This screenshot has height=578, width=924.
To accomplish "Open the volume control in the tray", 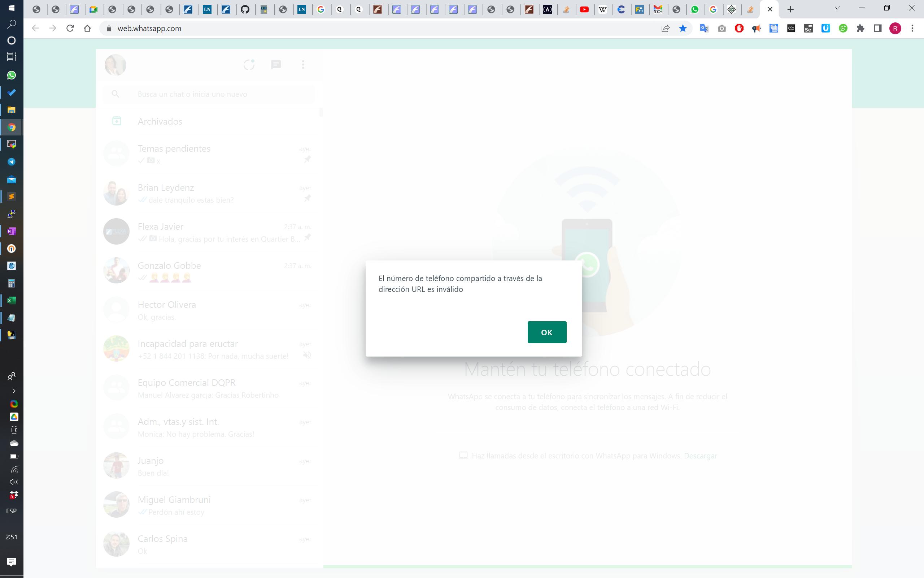I will [x=14, y=482].
